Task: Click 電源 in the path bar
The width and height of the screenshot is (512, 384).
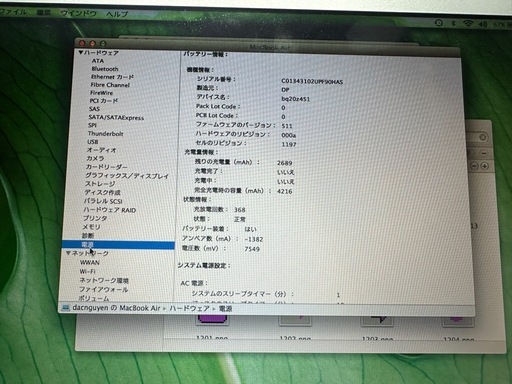Action: pyautogui.click(x=225, y=309)
